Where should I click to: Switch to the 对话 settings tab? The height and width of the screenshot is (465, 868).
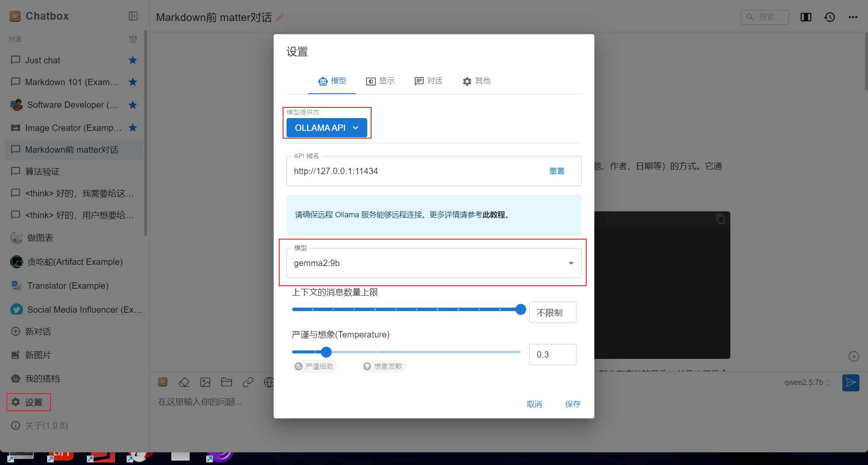[428, 81]
